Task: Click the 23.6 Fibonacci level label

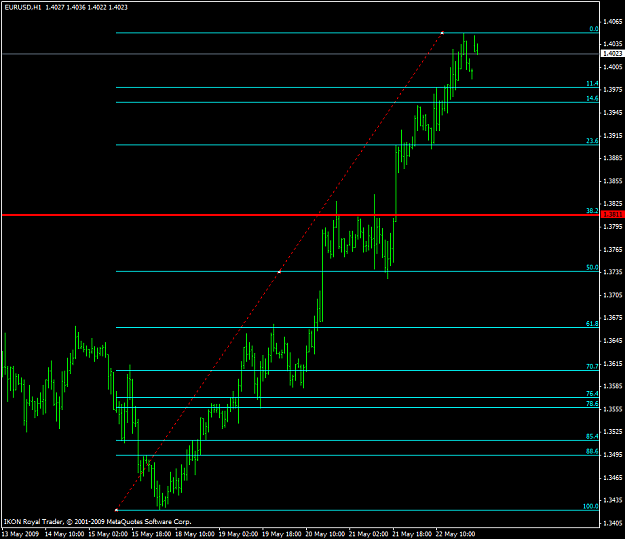Action: click(592, 141)
